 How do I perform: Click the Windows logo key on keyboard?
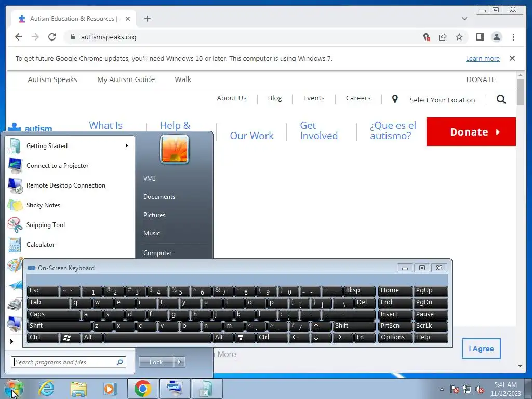point(70,338)
